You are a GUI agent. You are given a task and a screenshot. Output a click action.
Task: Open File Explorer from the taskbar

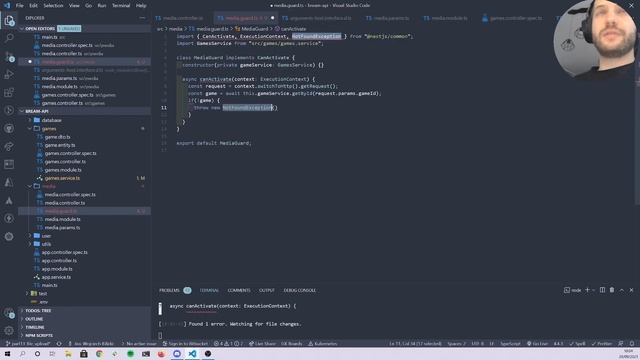pos(68,354)
